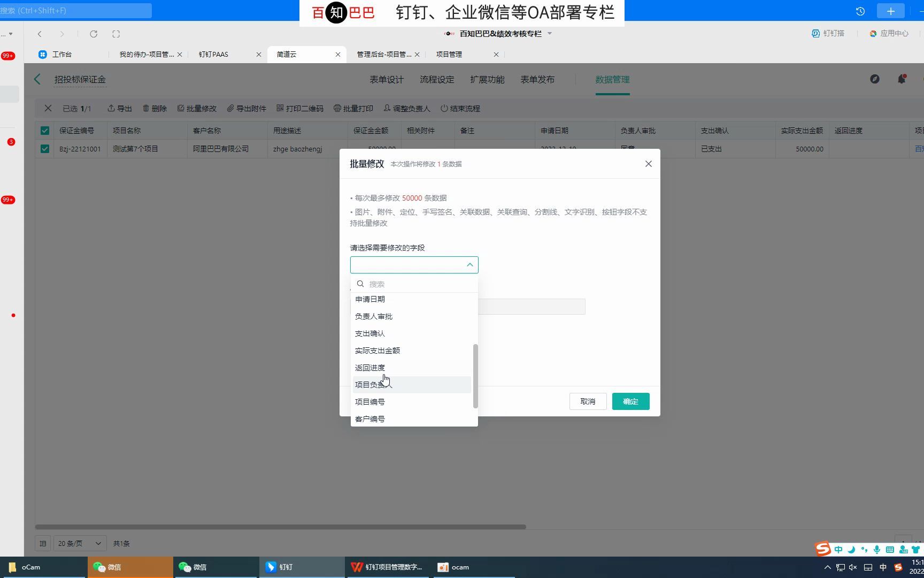
Task: Click the dropdown search field
Action: (x=414, y=284)
